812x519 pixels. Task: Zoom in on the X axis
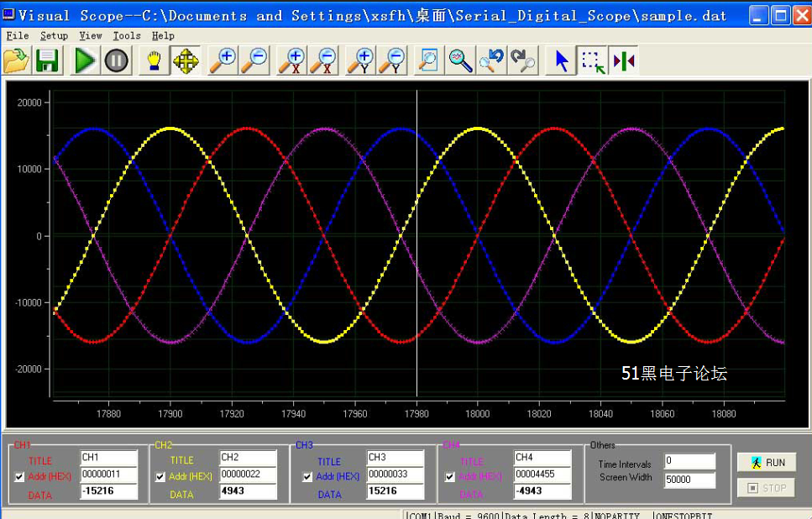click(x=291, y=60)
